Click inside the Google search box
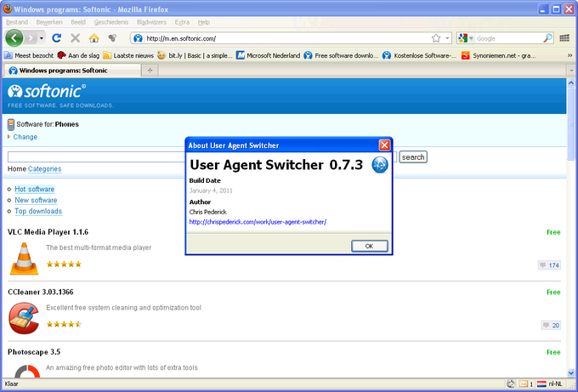Screen dimensions: 578x392 508,38
